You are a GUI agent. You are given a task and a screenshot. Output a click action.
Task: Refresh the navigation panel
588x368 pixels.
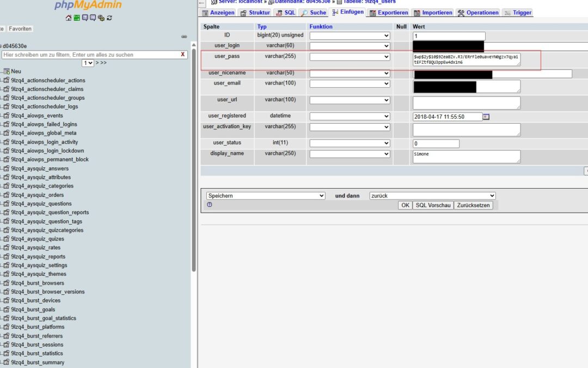[x=110, y=19]
